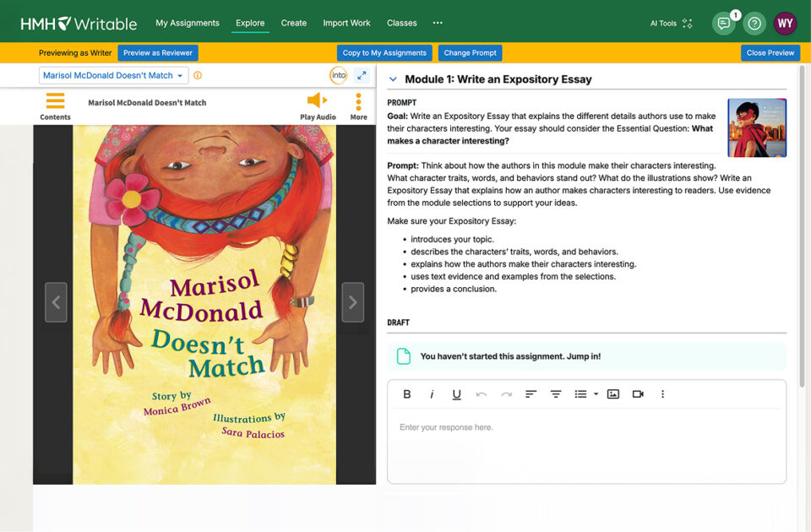The width and height of the screenshot is (811, 532).
Task: Open the Explore tab
Action: tap(250, 23)
